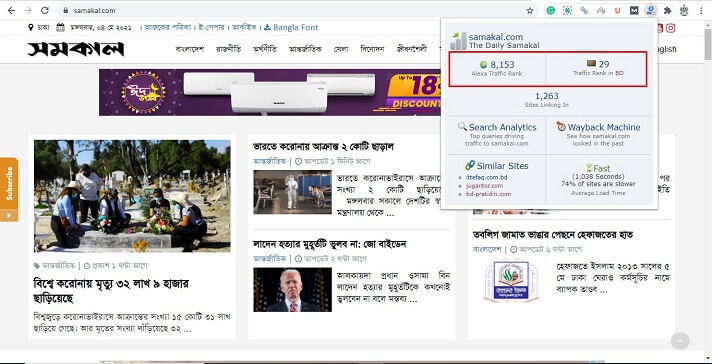Bookmark this page with the star icon

(529, 10)
